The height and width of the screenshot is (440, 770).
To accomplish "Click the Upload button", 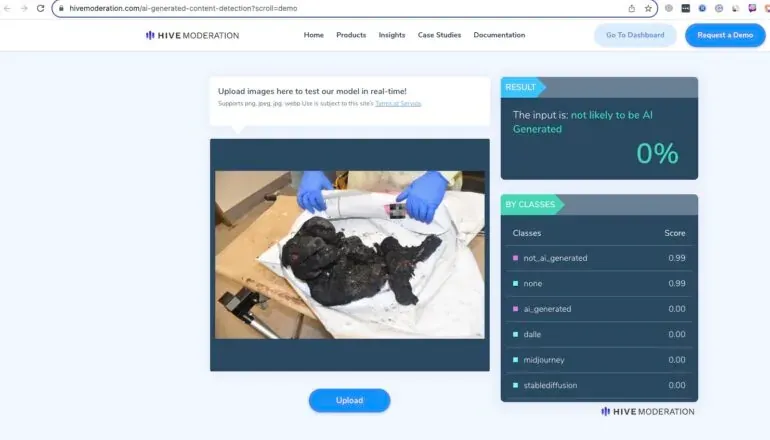I will 350,400.
